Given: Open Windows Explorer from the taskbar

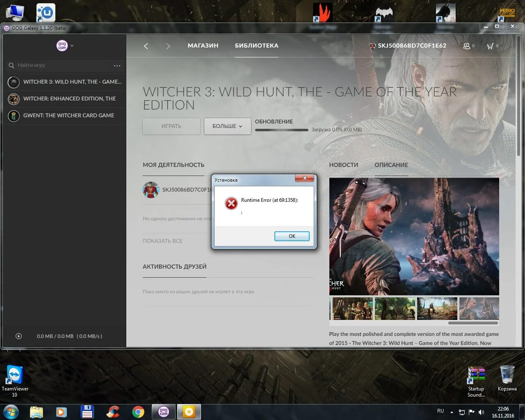Looking at the screenshot, I should click(36, 412).
